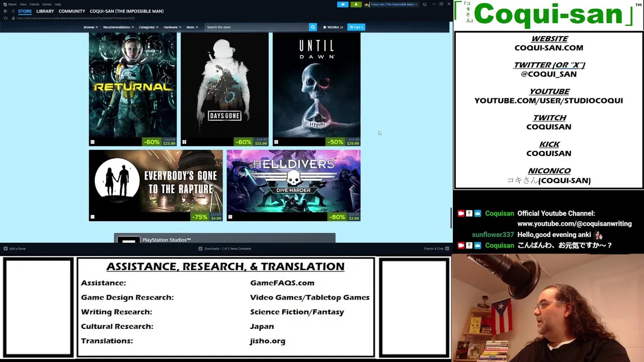Click the Big Picture mode monitor icon
The image size is (644, 362).
click(x=425, y=5)
